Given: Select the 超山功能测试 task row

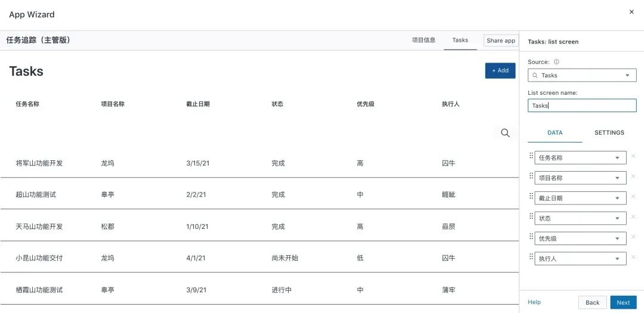Looking at the screenshot, I should click(x=259, y=194).
